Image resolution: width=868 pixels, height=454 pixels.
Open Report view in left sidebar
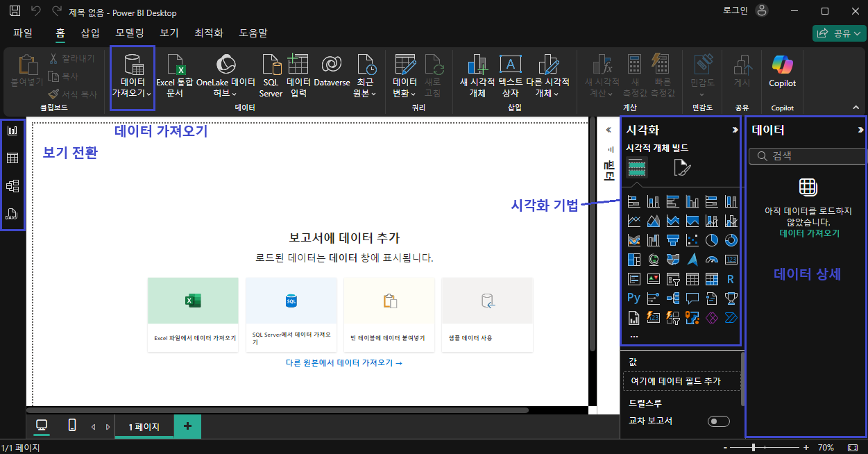coord(12,130)
